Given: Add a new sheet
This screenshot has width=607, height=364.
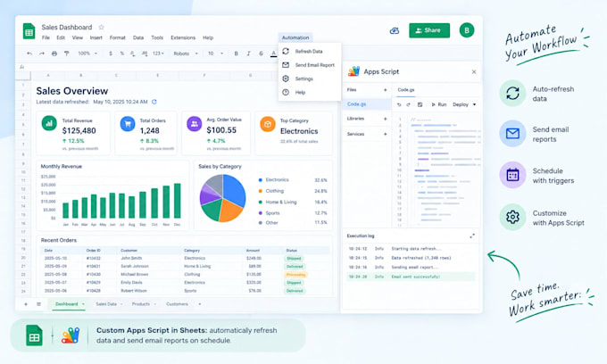Looking at the screenshot, I should [26, 304].
